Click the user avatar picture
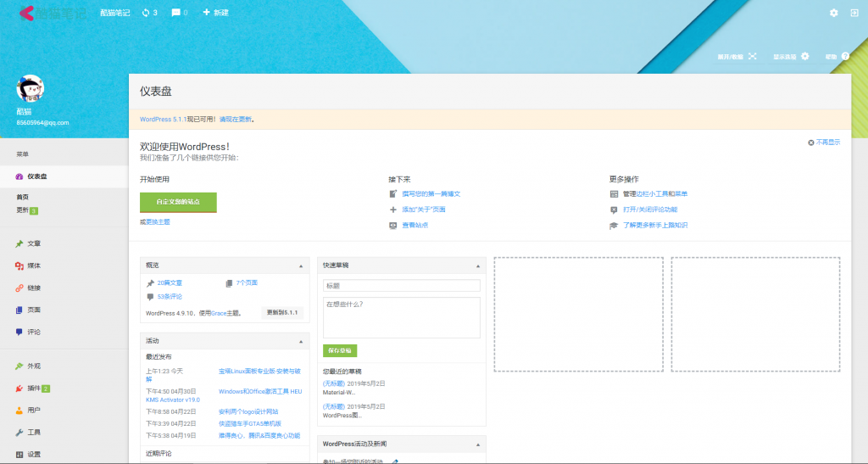 point(30,88)
